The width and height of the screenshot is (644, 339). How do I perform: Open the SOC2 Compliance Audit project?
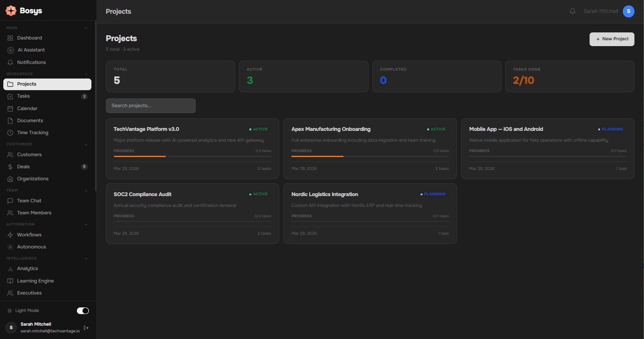point(143,194)
